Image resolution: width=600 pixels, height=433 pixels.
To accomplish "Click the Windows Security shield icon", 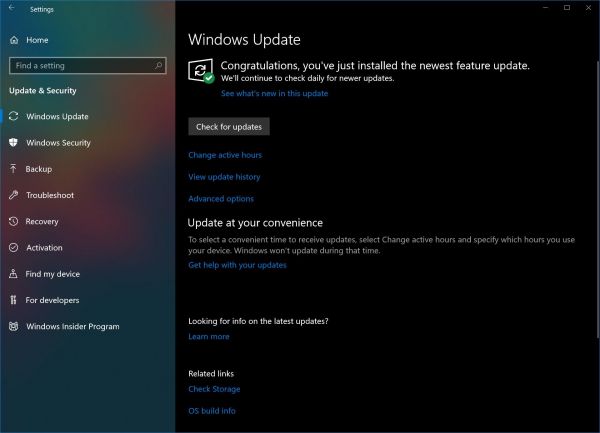I will pos(13,143).
